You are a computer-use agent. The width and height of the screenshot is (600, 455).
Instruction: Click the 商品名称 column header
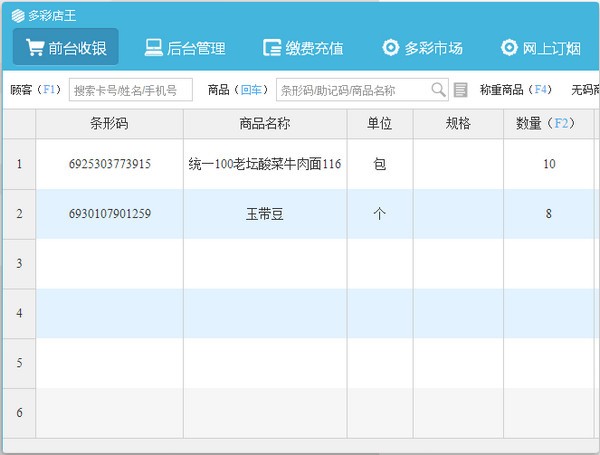pos(265,124)
